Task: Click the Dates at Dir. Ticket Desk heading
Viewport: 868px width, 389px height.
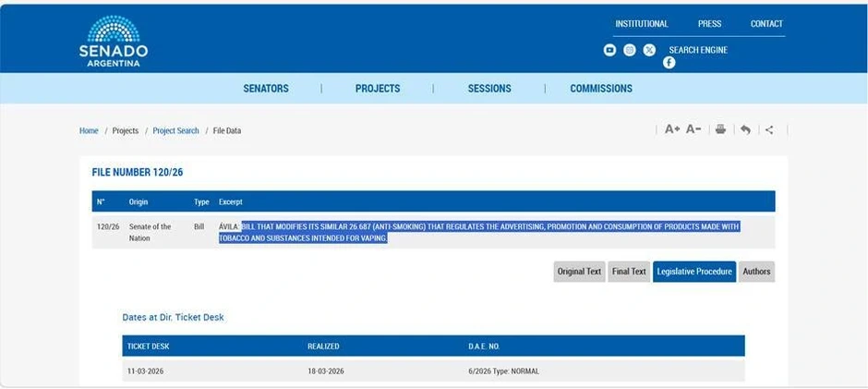Action: [x=173, y=318]
